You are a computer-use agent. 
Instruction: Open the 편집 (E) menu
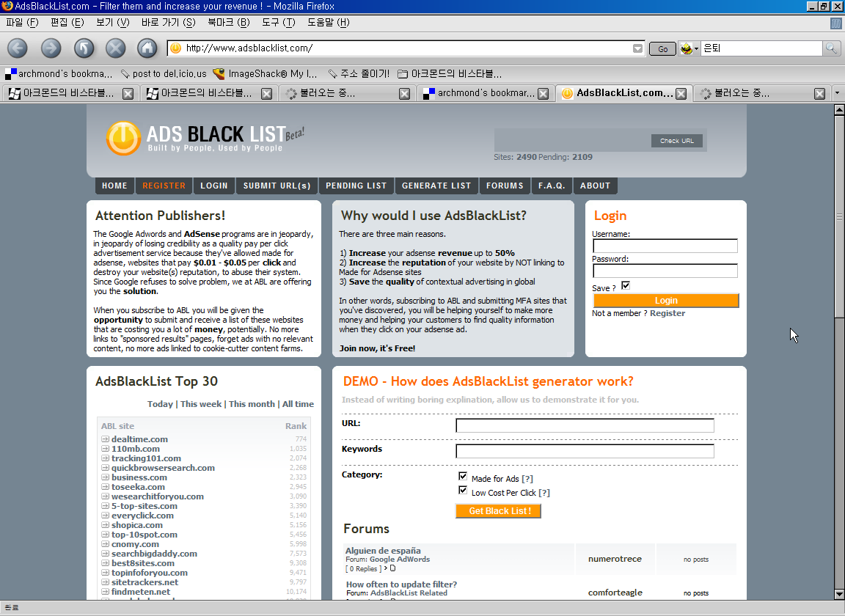67,23
